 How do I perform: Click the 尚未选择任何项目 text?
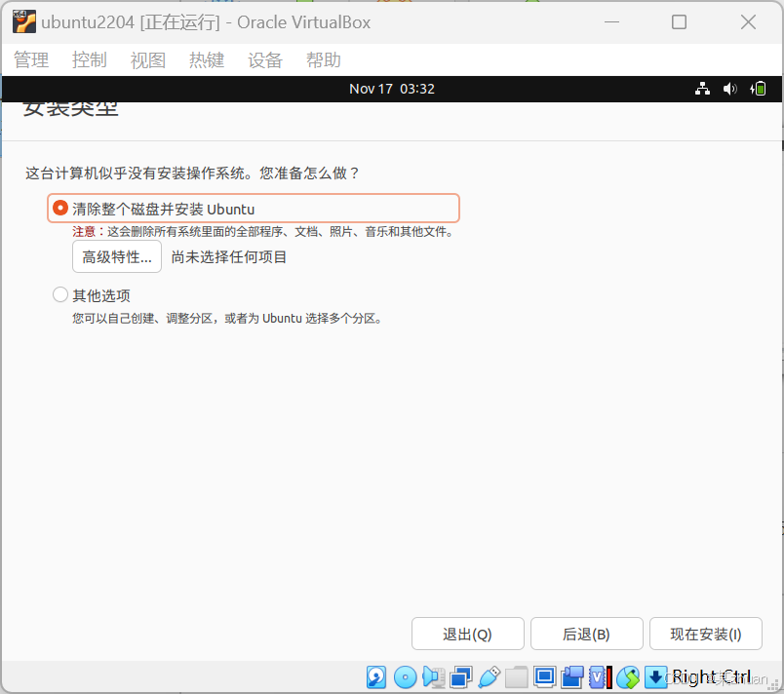click(x=228, y=256)
